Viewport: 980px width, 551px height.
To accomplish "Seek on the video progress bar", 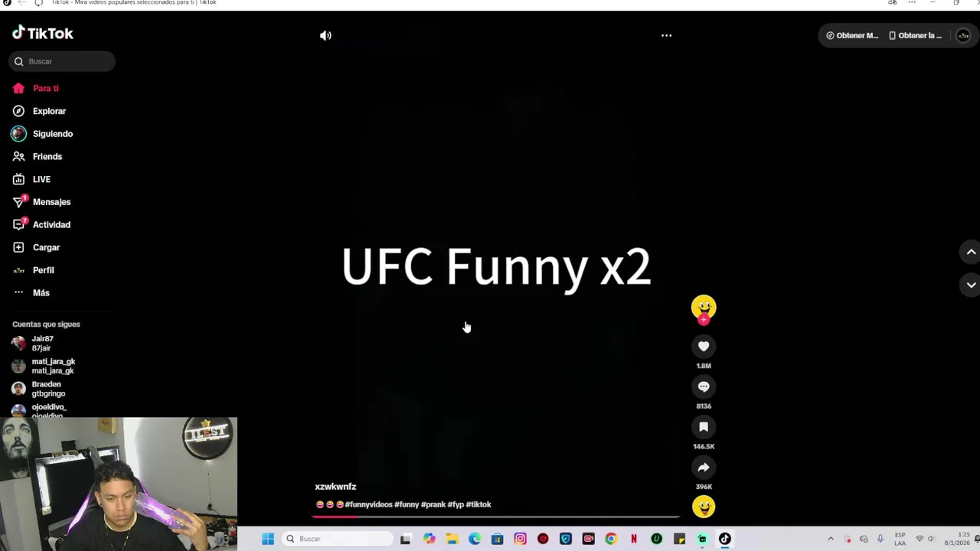I will [496, 517].
